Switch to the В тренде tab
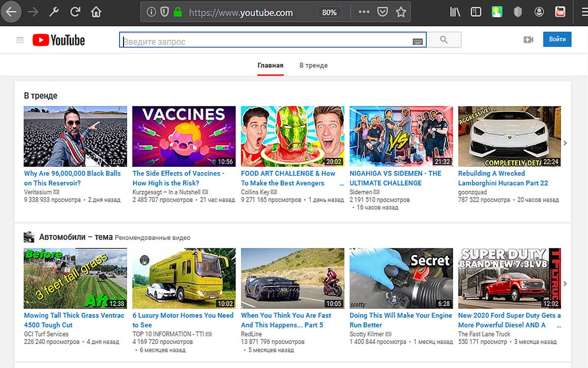588x368 pixels. click(314, 65)
